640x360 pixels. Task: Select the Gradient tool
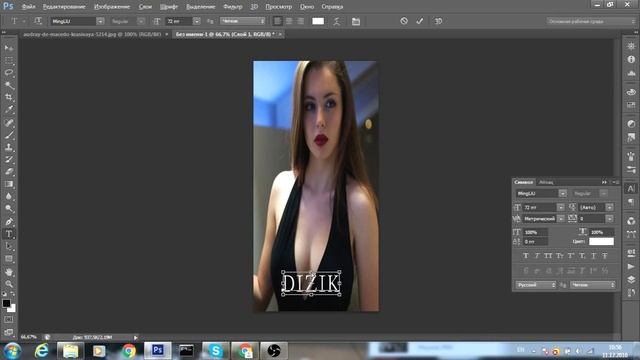click(x=9, y=184)
